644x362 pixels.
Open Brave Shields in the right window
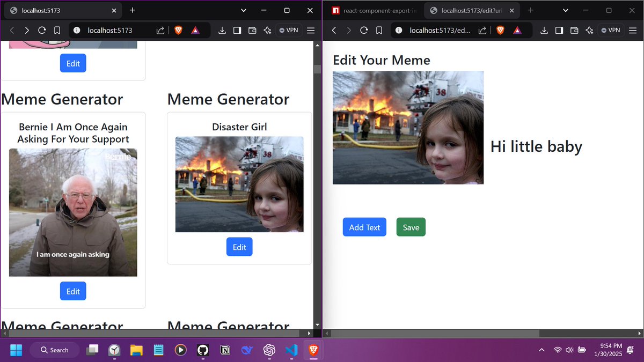click(500, 31)
